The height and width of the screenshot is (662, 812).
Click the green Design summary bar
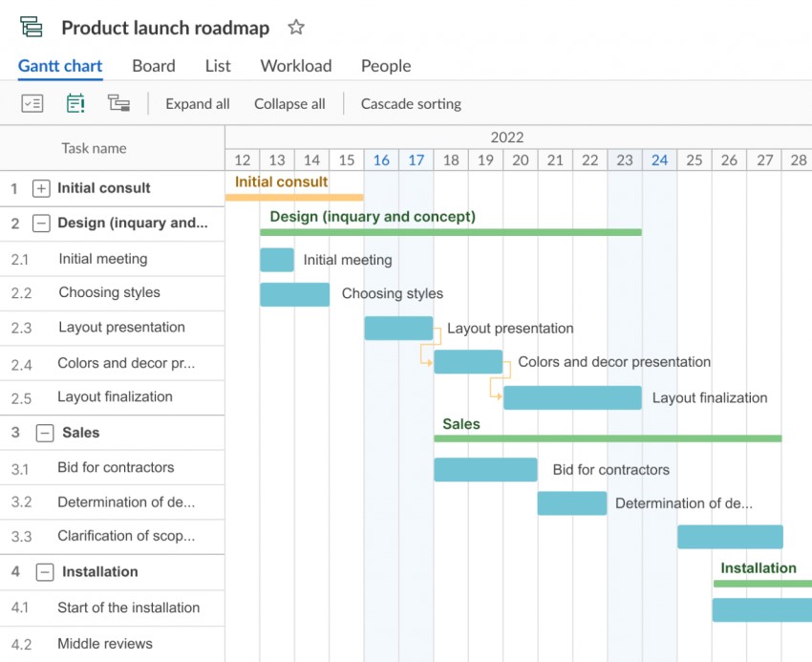click(x=451, y=232)
